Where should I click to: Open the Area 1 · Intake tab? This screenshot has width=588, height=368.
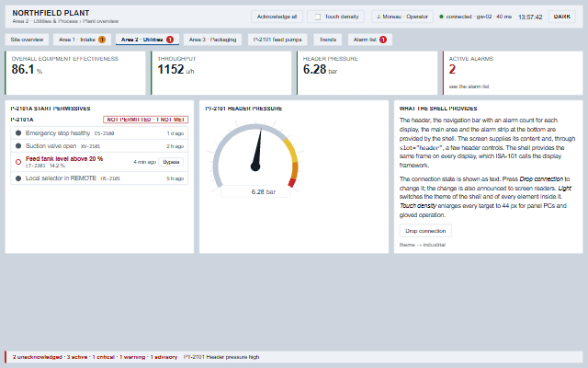[82, 40]
